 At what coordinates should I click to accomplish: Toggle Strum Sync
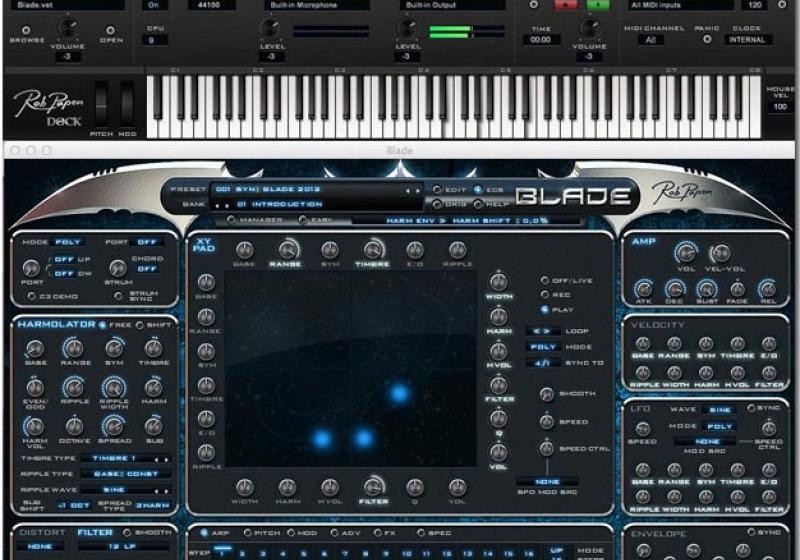119,296
